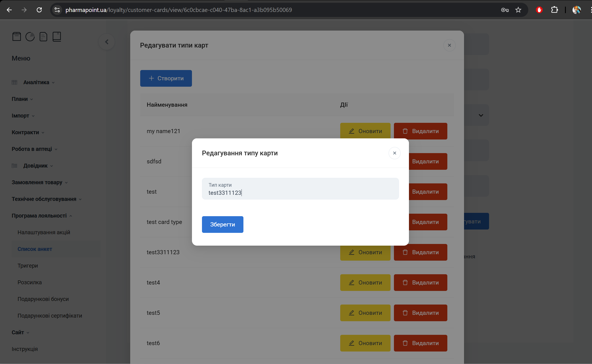This screenshot has height=364, width=592.
Task: Expand the Аналітика menu section
Action: coord(36,82)
